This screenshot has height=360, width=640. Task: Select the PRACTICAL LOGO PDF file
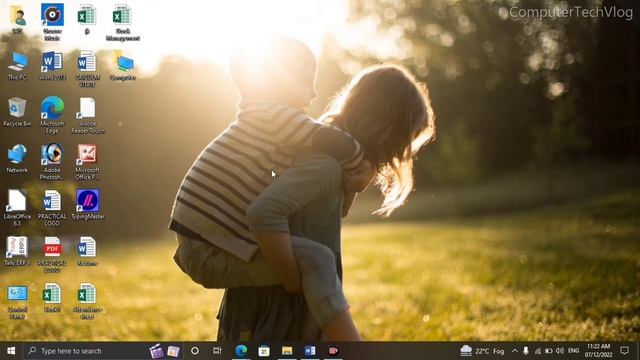tap(52, 255)
